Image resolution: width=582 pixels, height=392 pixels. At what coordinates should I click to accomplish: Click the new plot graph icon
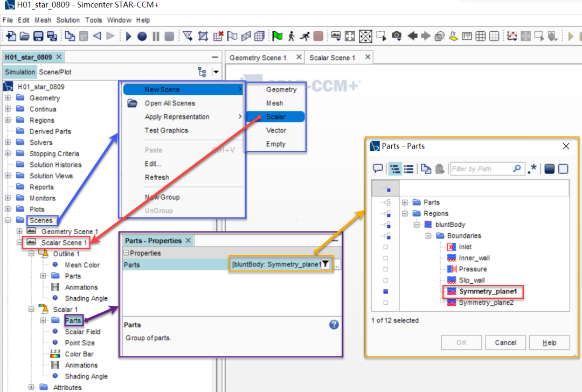tap(512, 36)
